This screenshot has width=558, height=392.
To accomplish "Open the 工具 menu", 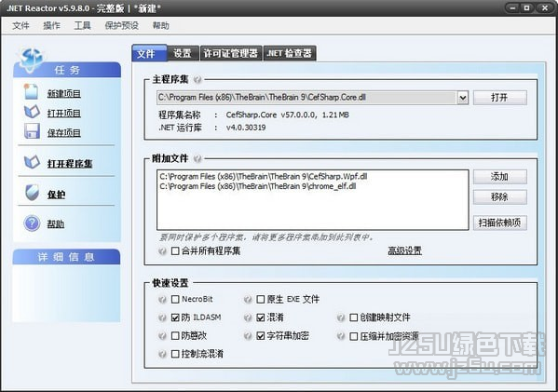I will 82,26.
